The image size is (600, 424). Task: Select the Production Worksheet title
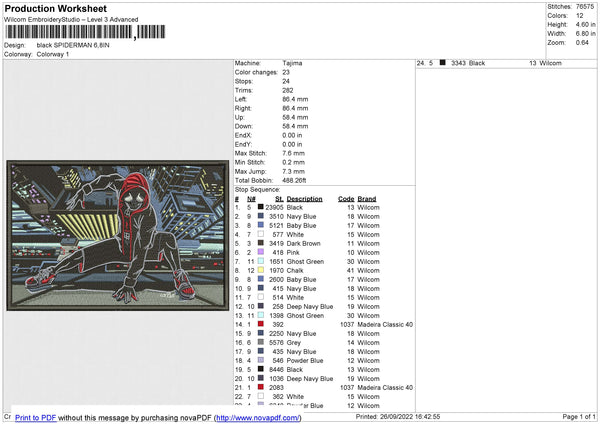56,9
